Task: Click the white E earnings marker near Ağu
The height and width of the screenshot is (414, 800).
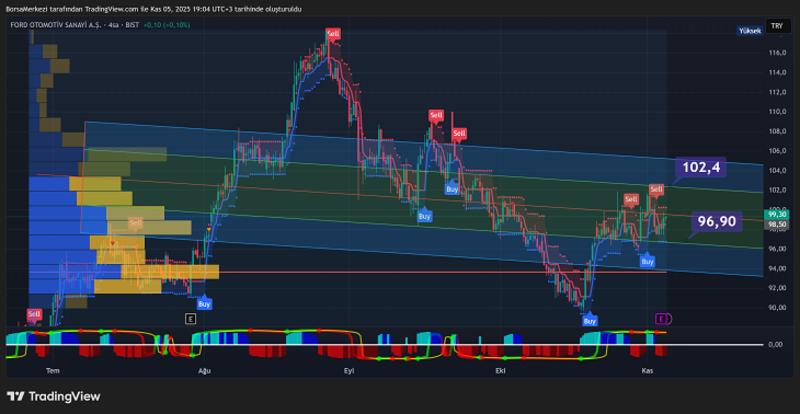Action: coord(190,318)
